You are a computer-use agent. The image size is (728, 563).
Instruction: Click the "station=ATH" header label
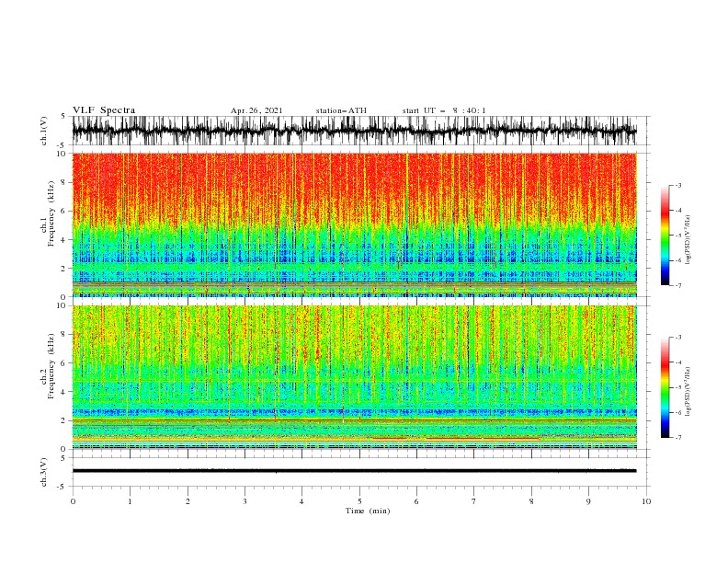[341, 110]
